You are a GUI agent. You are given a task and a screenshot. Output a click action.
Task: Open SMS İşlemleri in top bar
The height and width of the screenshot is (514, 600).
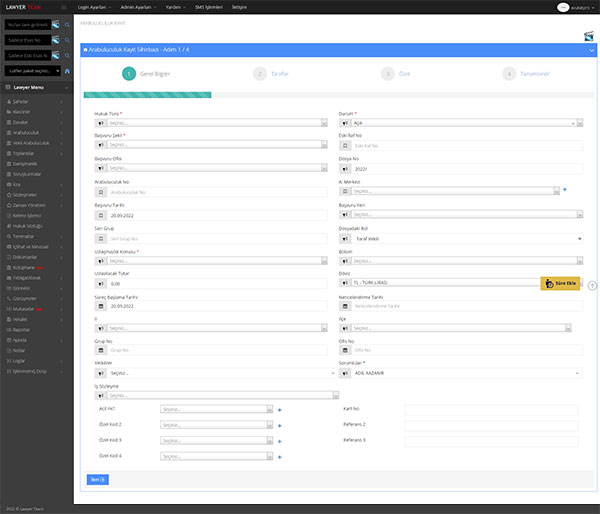209,7
